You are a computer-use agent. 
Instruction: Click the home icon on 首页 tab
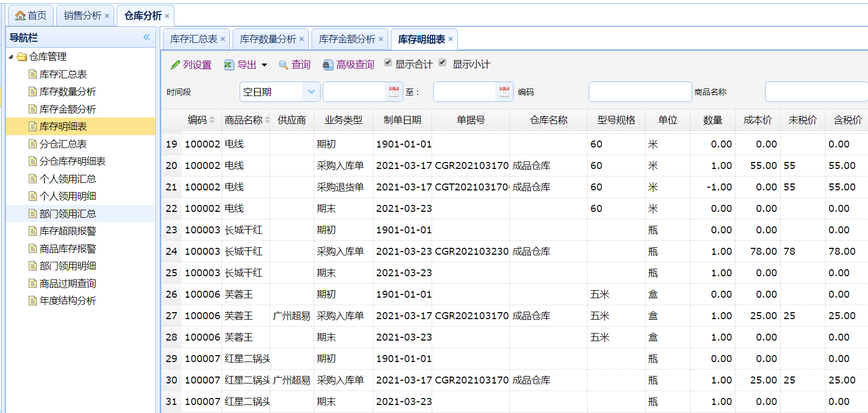click(20, 16)
